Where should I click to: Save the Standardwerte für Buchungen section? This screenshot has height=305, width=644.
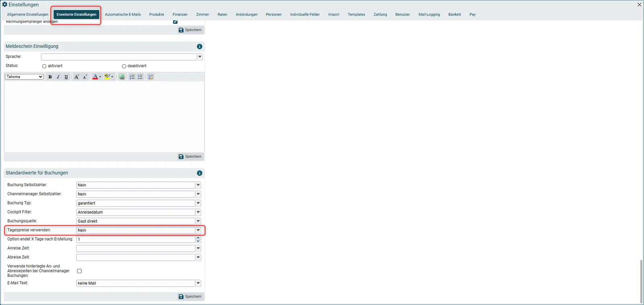pos(190,297)
